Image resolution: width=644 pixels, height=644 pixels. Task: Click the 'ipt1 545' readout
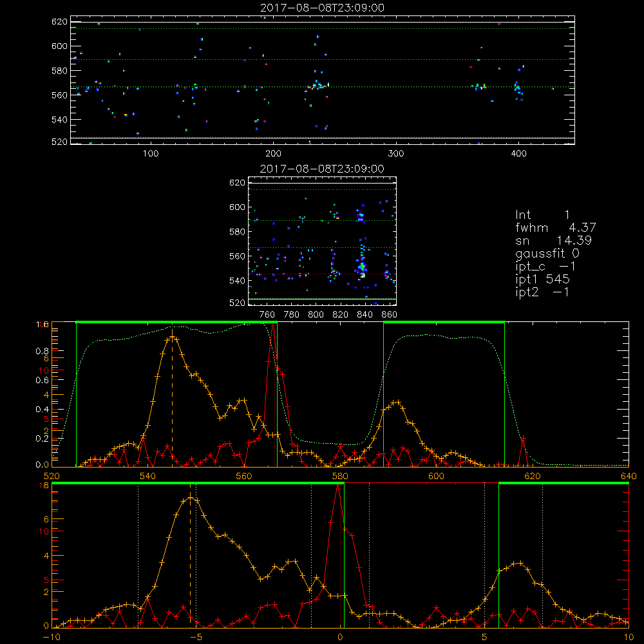point(542,279)
